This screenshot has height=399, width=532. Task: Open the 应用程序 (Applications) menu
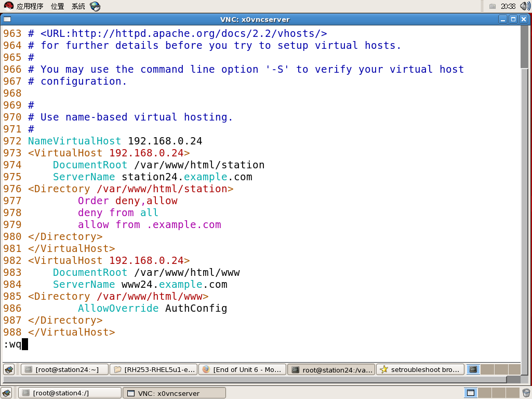(25, 6)
